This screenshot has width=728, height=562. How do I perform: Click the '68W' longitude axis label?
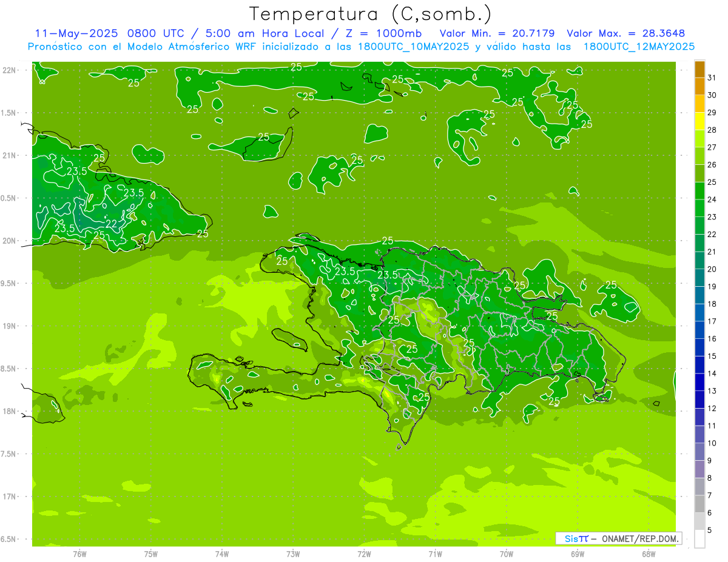click(649, 554)
